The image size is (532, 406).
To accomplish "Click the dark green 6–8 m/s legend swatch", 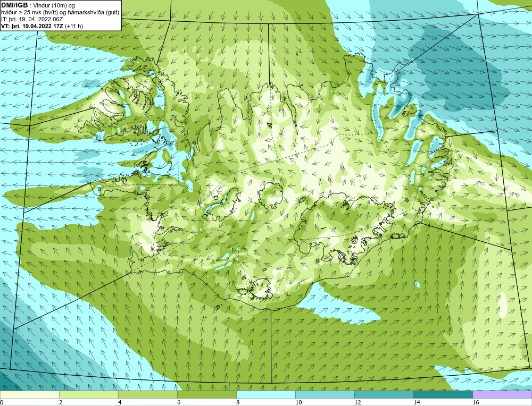I will tap(206, 394).
